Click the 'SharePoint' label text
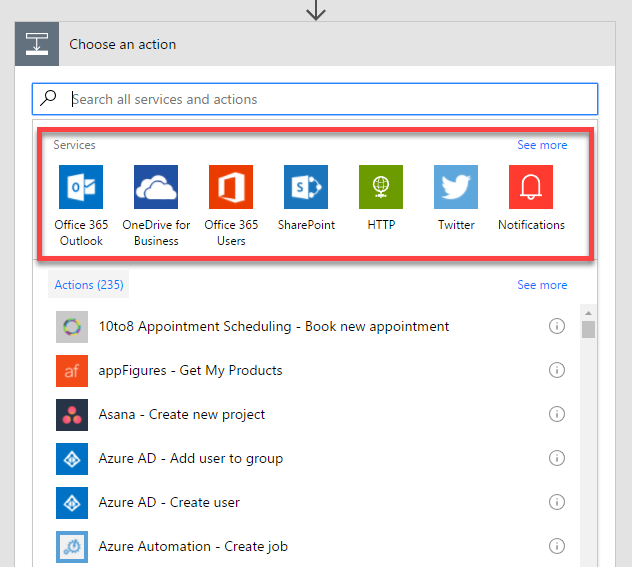This screenshot has width=632, height=567. point(306,224)
